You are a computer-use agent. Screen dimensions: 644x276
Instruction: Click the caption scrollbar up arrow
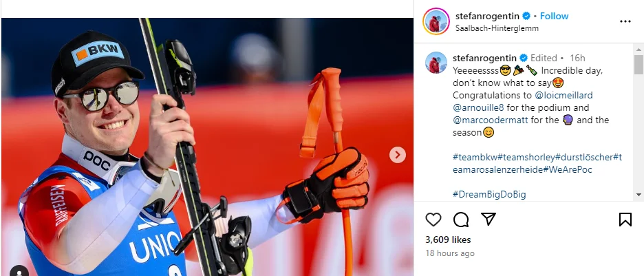pyautogui.click(x=638, y=50)
